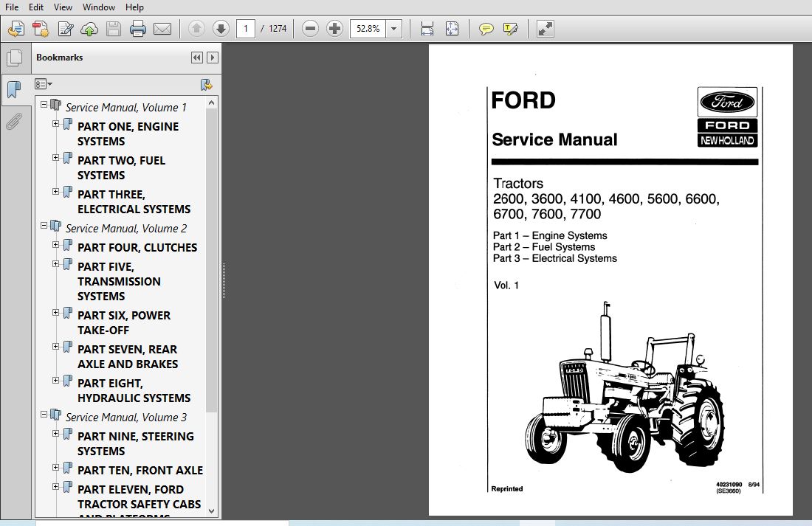
Task: Click the Save floppy disk icon
Action: point(114,29)
